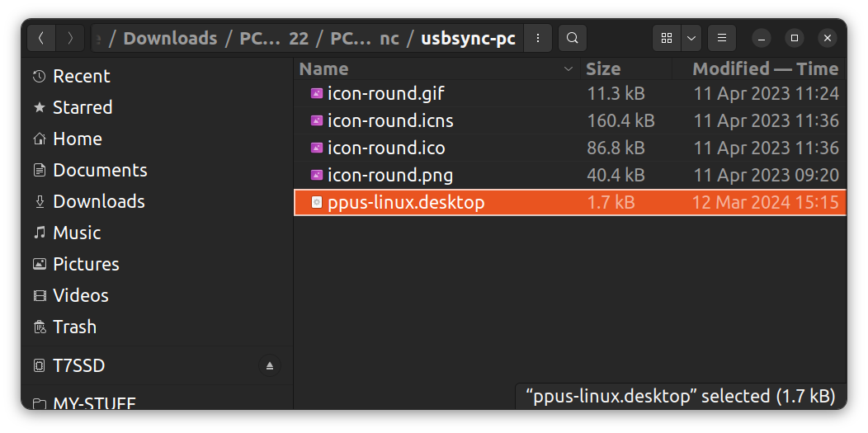Sort by Modified — Time column
This screenshot has width=868, height=433.
(764, 68)
